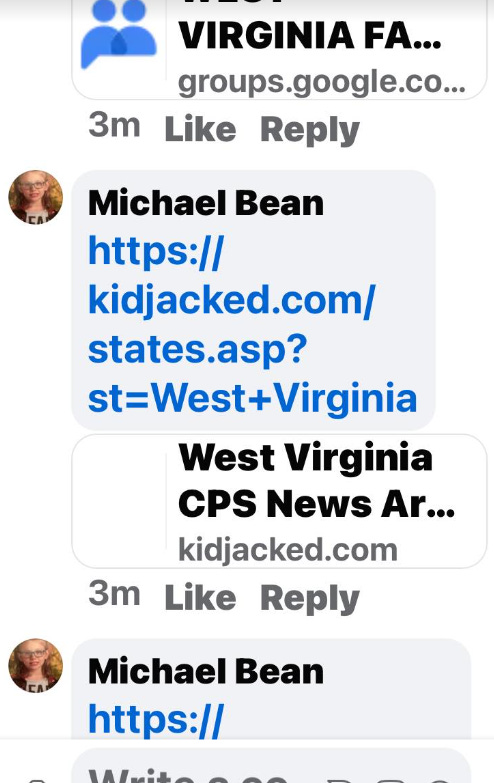The height and width of the screenshot is (783, 494).
Task: Click the kidjacked.com domain under preview
Action: click(288, 550)
